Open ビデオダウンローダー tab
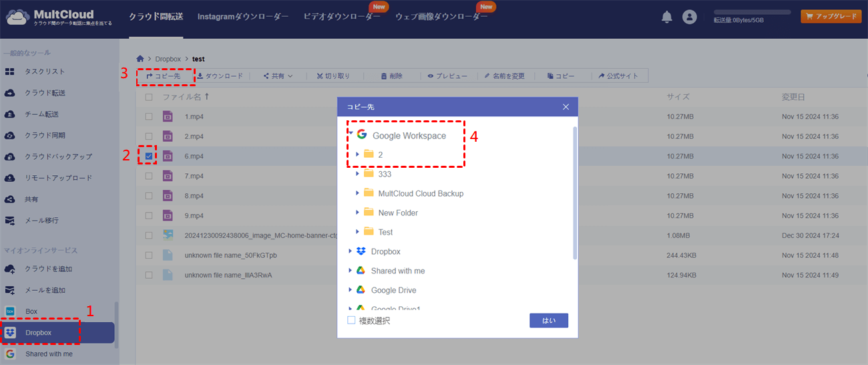Screen dimensions: 868x365 [x=342, y=17]
